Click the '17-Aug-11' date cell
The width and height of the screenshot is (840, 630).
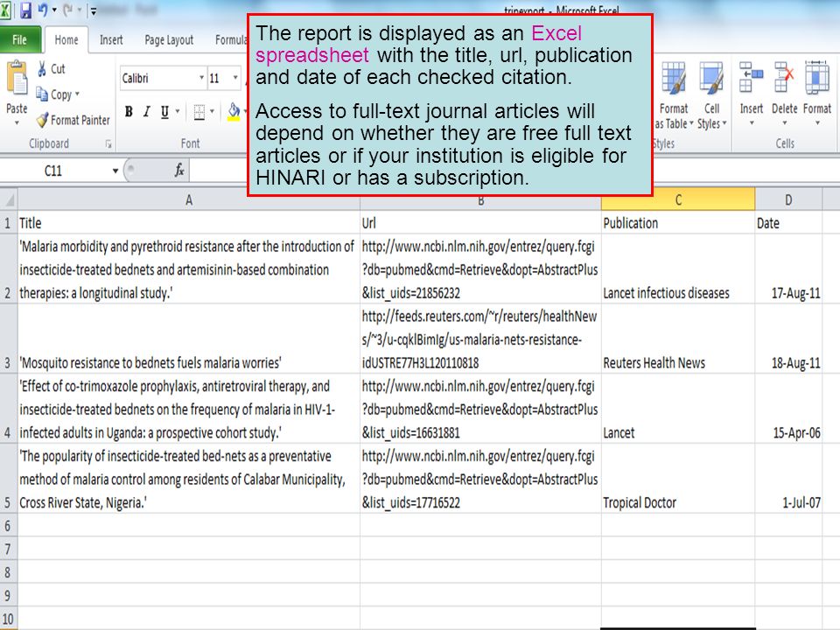(788, 269)
